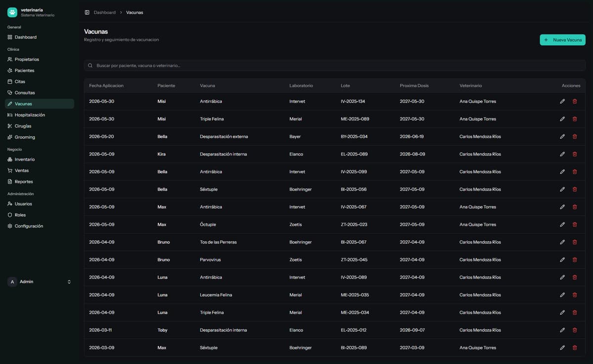Screen dimensions: 593x364
Task: Delete the Misi Antirrábica vaccine record
Action: tap(574, 101)
